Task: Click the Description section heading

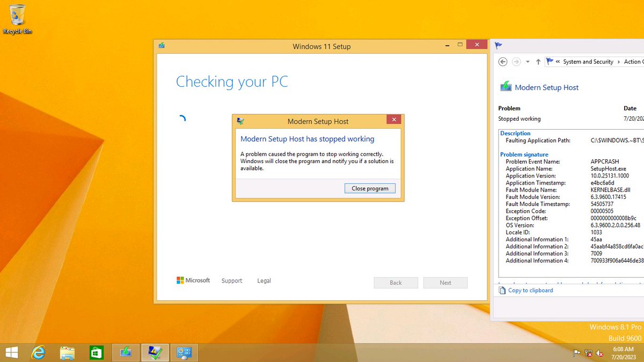Action: point(515,133)
